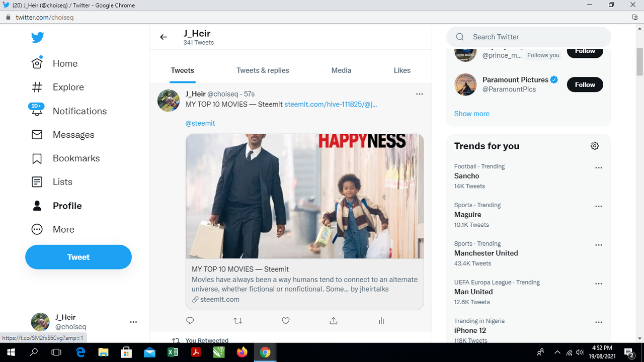
Task: Open the Sancho trend
Action: [x=467, y=176]
